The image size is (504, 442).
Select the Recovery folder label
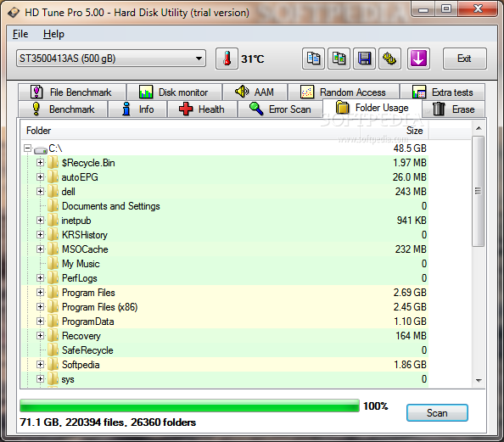tap(81, 336)
